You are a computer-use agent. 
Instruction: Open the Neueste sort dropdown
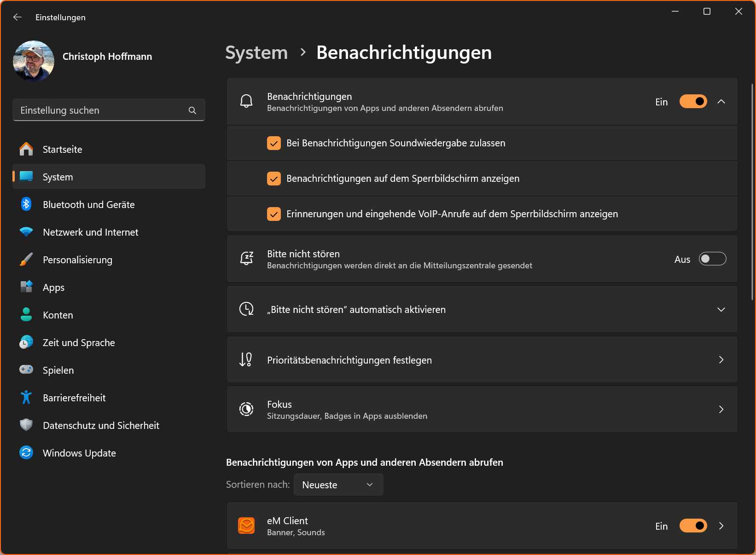(338, 485)
